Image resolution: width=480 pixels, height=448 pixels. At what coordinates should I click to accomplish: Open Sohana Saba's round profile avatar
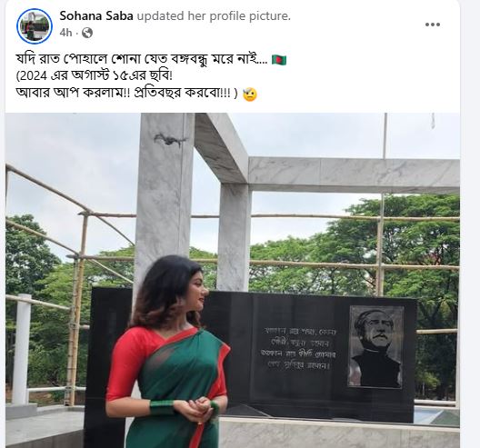[35, 26]
